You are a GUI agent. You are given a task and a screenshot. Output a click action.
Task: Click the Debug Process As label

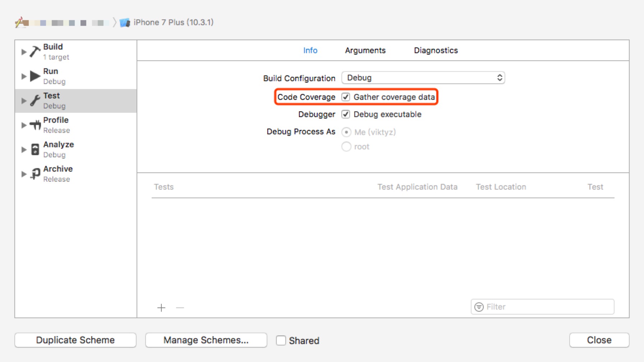(x=301, y=131)
